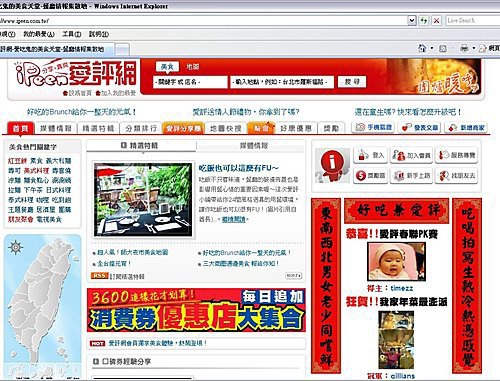Click the headline about 好吃的Brunch at page top
The height and width of the screenshot is (381, 500).
[82, 112]
